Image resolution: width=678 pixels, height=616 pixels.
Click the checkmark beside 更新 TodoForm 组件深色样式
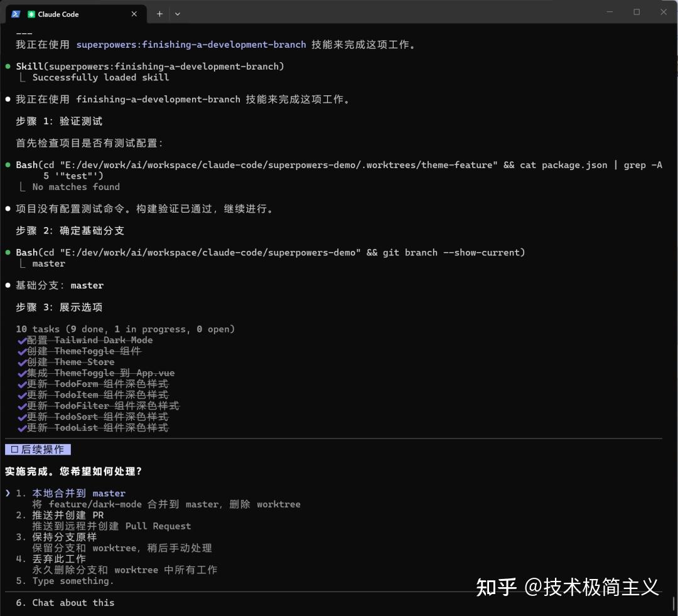21,384
